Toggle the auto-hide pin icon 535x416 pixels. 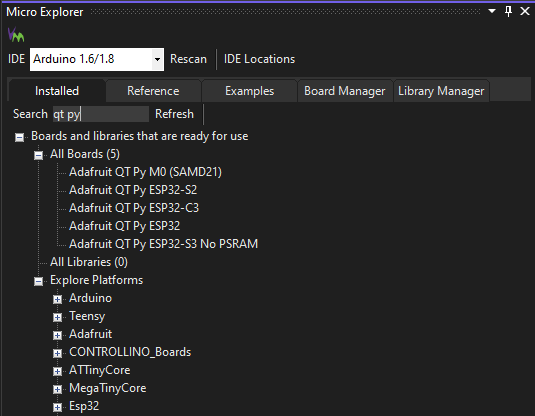[508, 11]
